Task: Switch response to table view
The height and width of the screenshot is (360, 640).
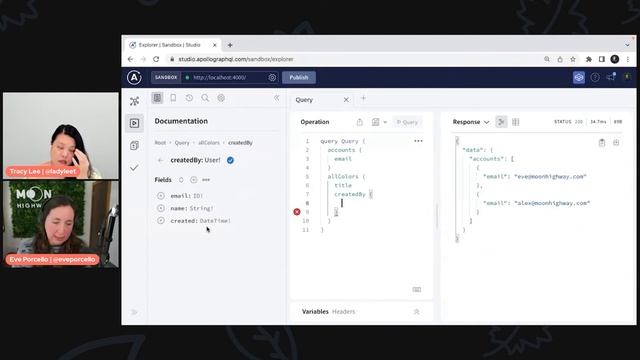Action: pyautogui.click(x=516, y=122)
